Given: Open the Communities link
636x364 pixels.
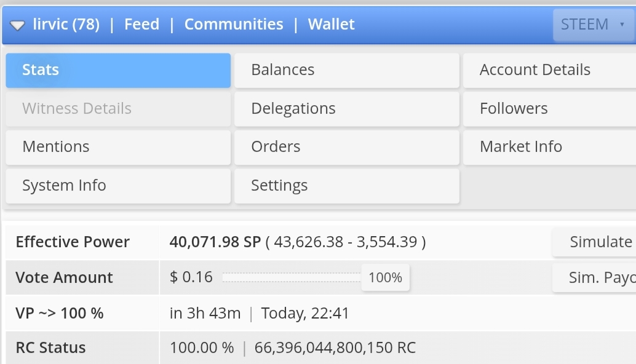Looking at the screenshot, I should click(234, 25).
